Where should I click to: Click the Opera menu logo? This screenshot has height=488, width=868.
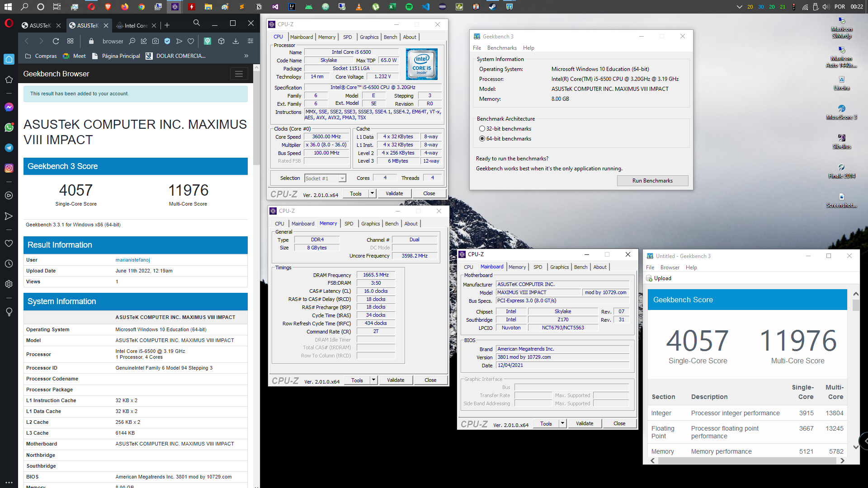[9, 23]
